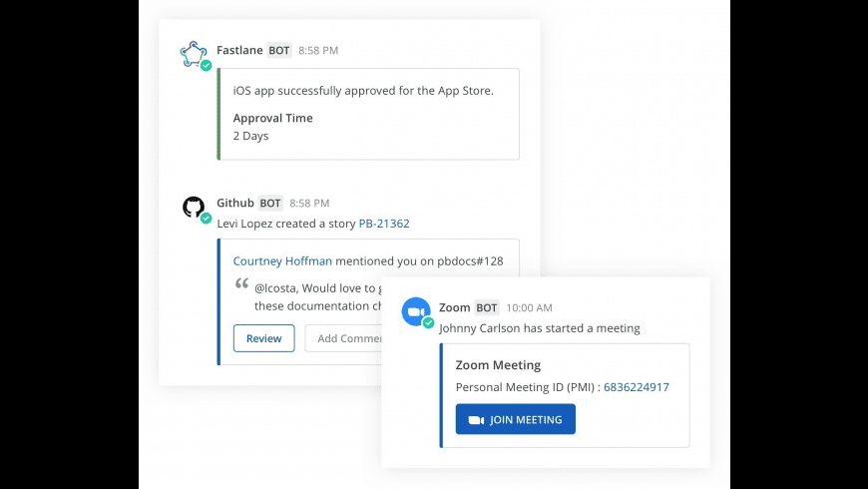Click the Github sender name
This screenshot has width=868, height=489.
point(235,203)
